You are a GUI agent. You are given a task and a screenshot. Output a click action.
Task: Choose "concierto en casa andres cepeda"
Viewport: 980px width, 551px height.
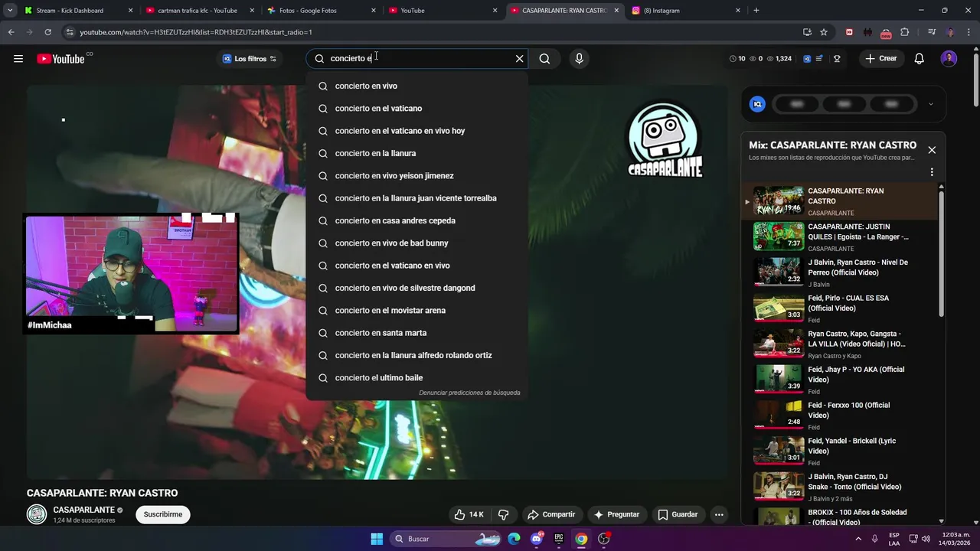tap(416, 220)
